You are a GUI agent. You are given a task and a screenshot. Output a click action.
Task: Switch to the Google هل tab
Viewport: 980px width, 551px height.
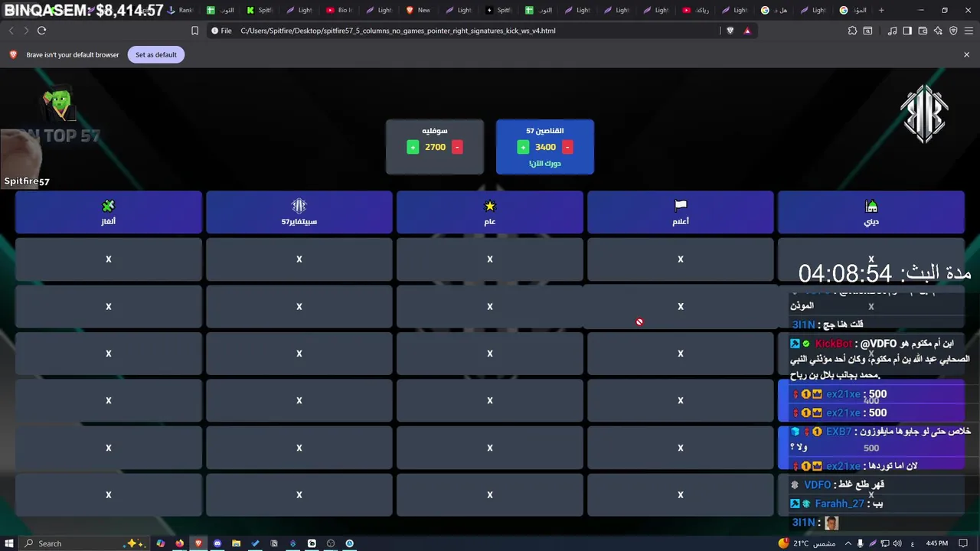776,10
